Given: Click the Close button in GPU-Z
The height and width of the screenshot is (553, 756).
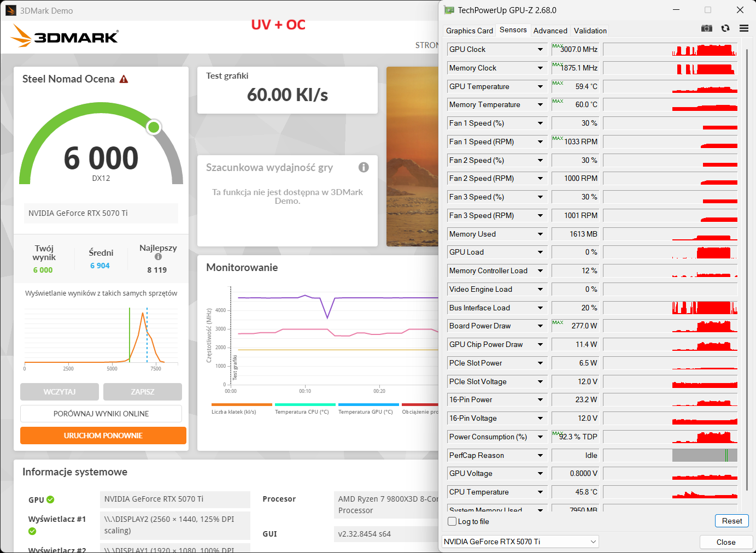Looking at the screenshot, I should pyautogui.click(x=726, y=542).
